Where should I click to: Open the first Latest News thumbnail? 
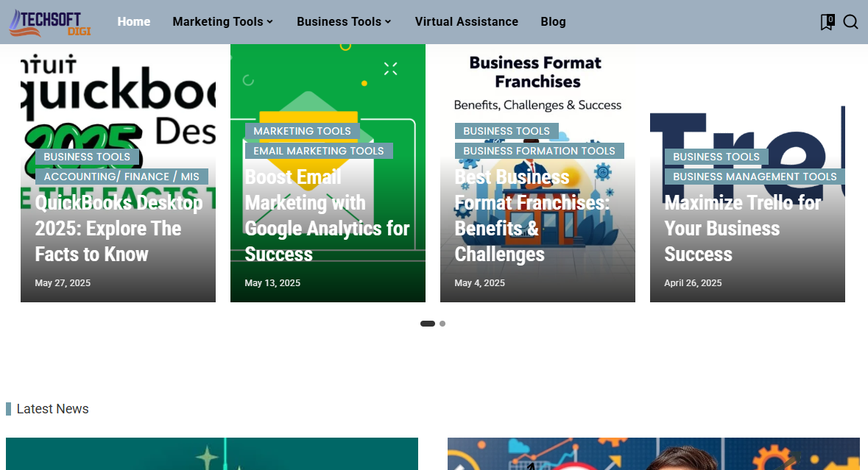click(212, 454)
